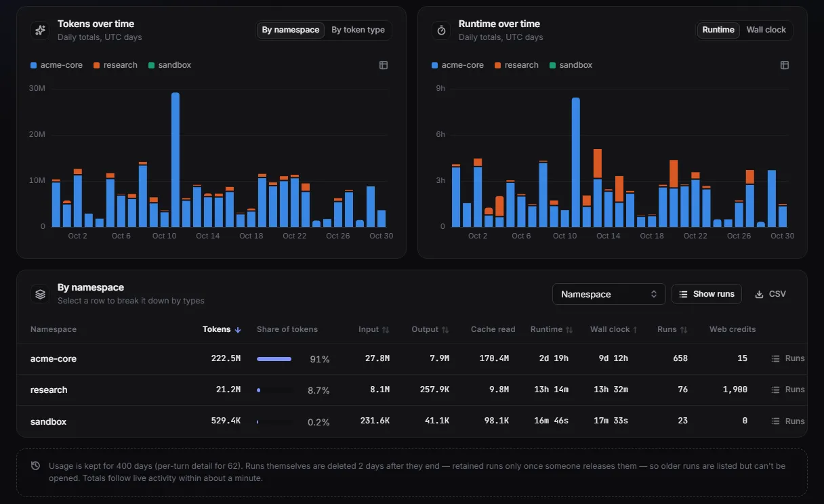824x504 pixels.
Task: Click the tallest Oct 11 bar in Tokens chart
Action: point(176,159)
